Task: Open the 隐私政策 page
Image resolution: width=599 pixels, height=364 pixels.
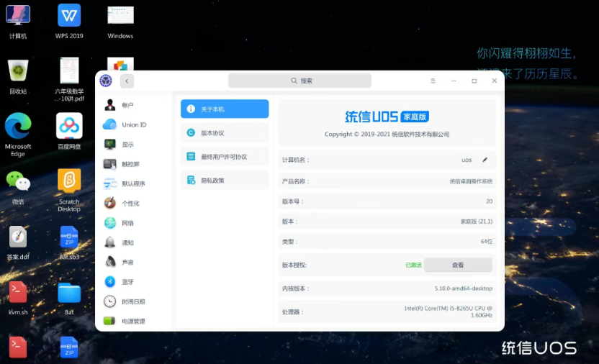Action: click(x=225, y=180)
